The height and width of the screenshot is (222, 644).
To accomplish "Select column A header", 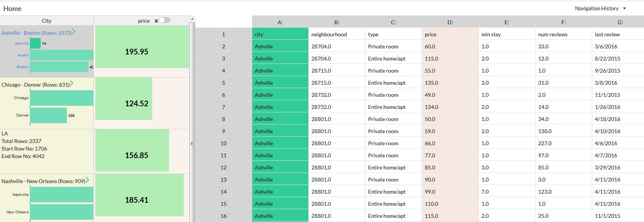I will click(x=280, y=22).
